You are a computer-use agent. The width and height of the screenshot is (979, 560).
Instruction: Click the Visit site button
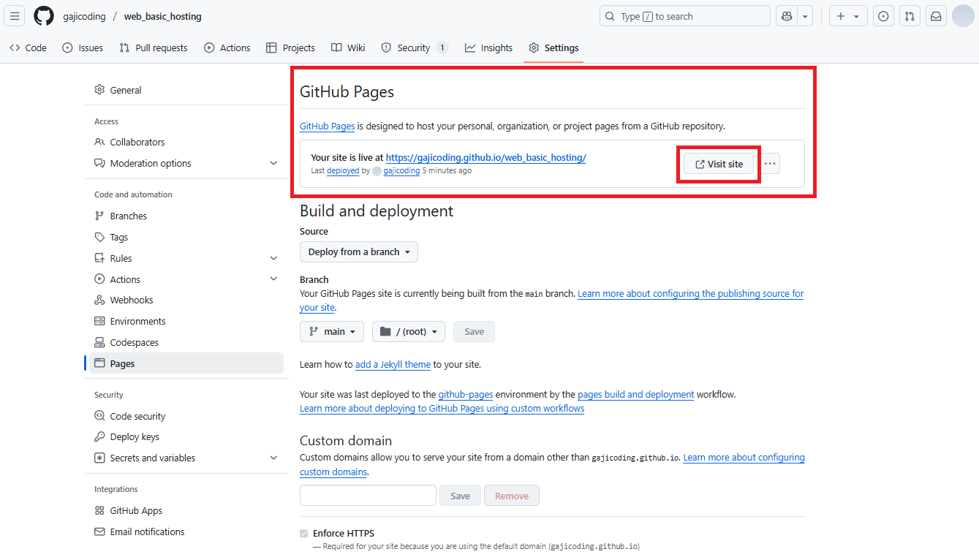tap(719, 164)
